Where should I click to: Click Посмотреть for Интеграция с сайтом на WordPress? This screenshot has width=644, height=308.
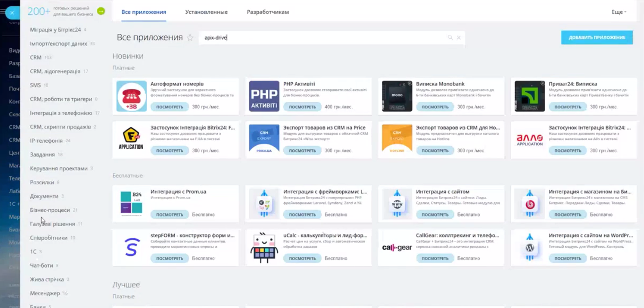pyautogui.click(x=568, y=258)
